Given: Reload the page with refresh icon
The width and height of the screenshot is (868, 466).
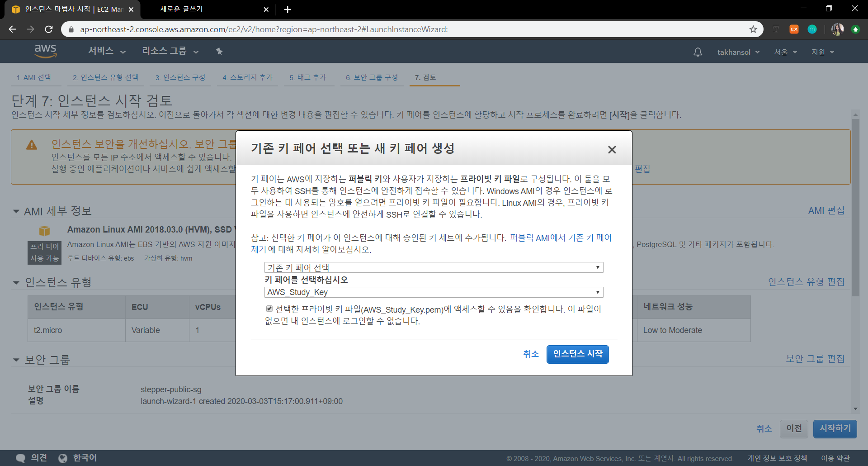Looking at the screenshot, I should 49,29.
